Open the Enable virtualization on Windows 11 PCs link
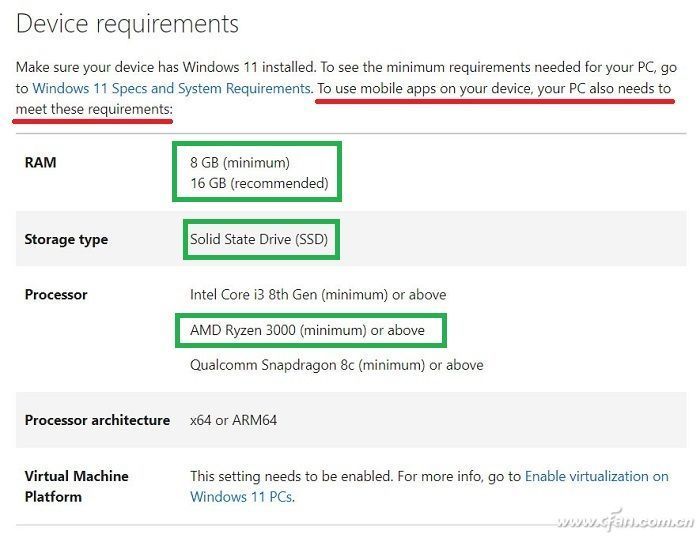Image resolution: width=700 pixels, height=538 pixels. click(596, 476)
